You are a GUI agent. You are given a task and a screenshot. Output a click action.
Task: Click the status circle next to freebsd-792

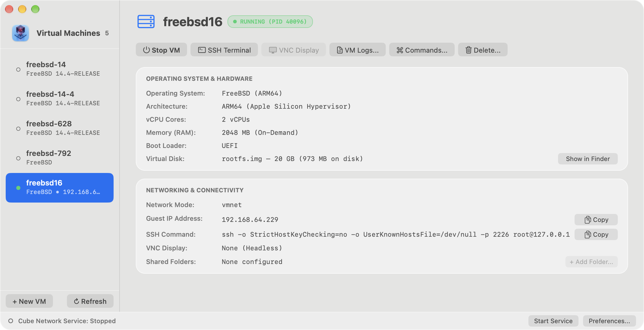(18, 158)
